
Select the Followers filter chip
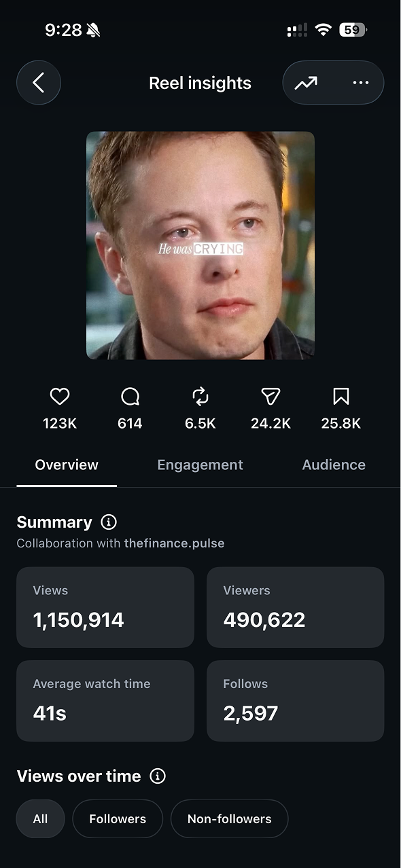click(x=118, y=819)
